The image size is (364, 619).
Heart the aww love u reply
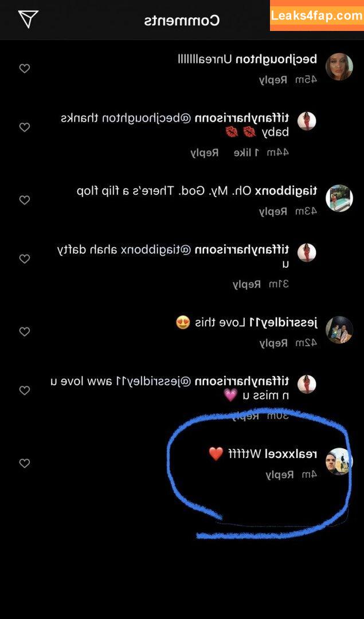[x=25, y=391]
